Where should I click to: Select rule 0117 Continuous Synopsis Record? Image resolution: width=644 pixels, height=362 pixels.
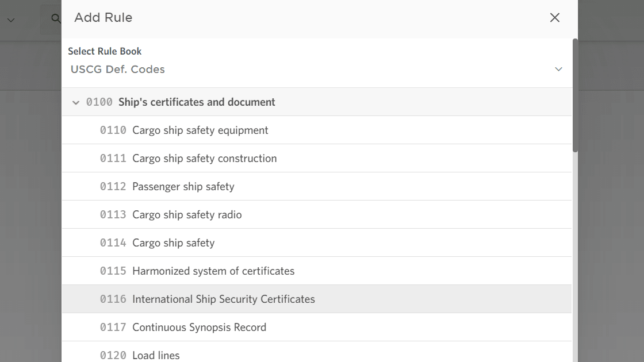pyautogui.click(x=199, y=328)
